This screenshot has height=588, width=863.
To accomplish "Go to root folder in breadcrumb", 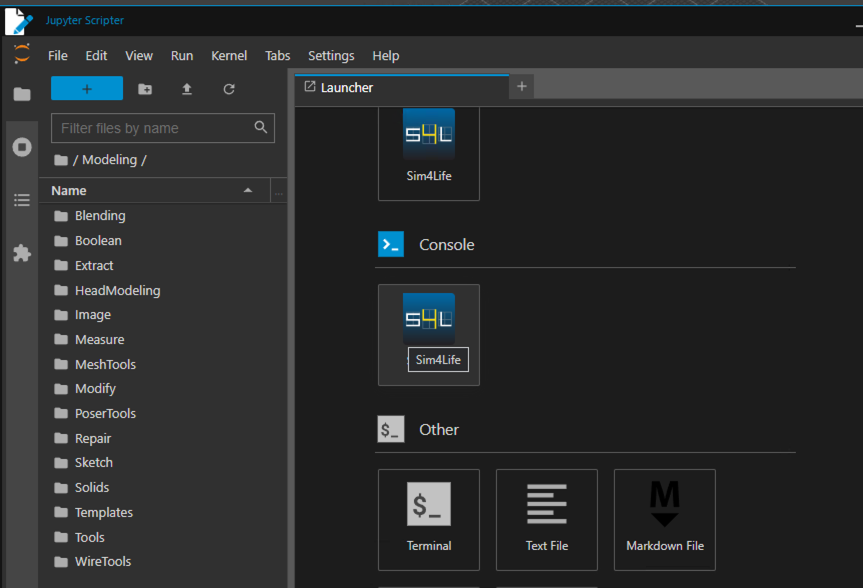I will click(61, 160).
